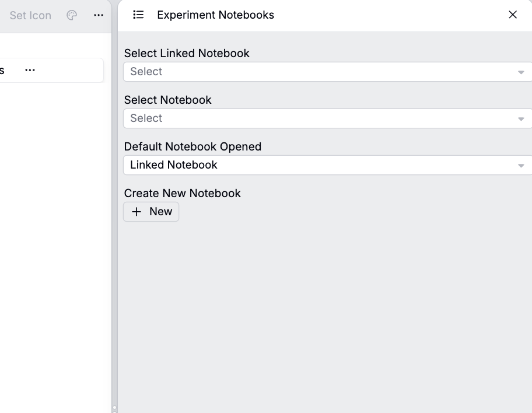The width and height of the screenshot is (532, 413).
Task: Expand the Default Notebook Opened dropdown showing Linked Notebook
Action: 321,165
